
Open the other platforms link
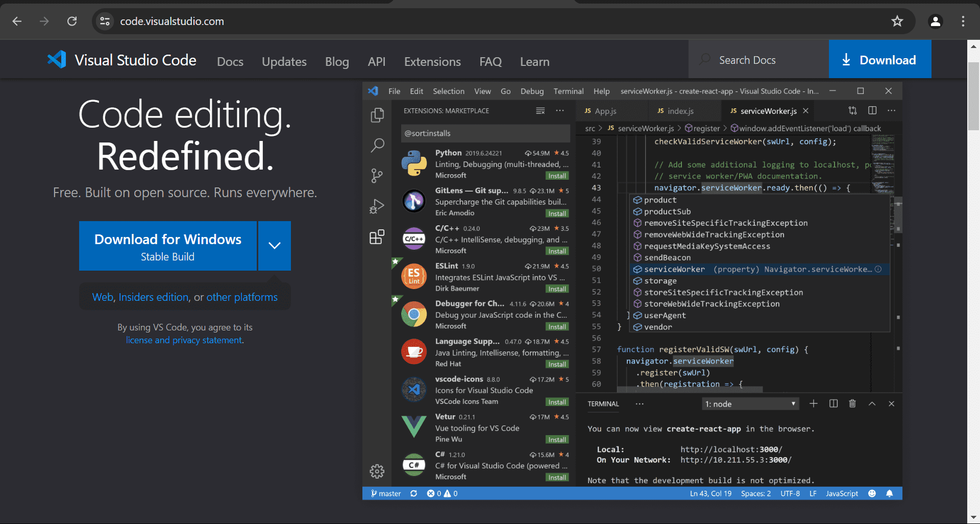[242, 297]
